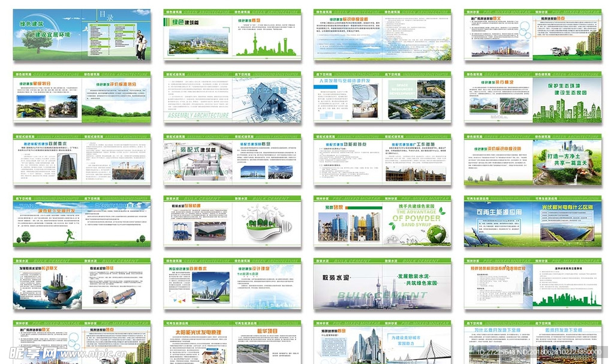Select the 绿色建筑设计理念 heading
The image size is (614, 364).
(x=254, y=269)
